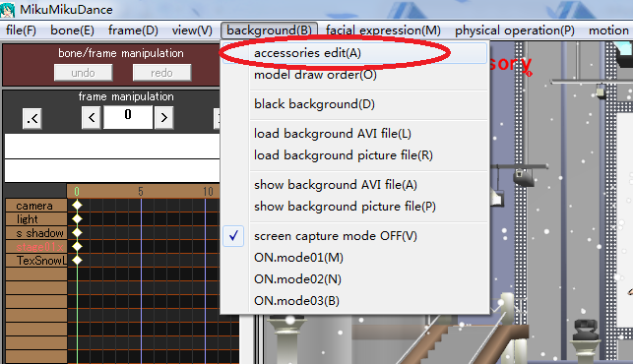Click stage01.x keyframe diamond at frame 0
The height and width of the screenshot is (364, 633).
(77, 246)
